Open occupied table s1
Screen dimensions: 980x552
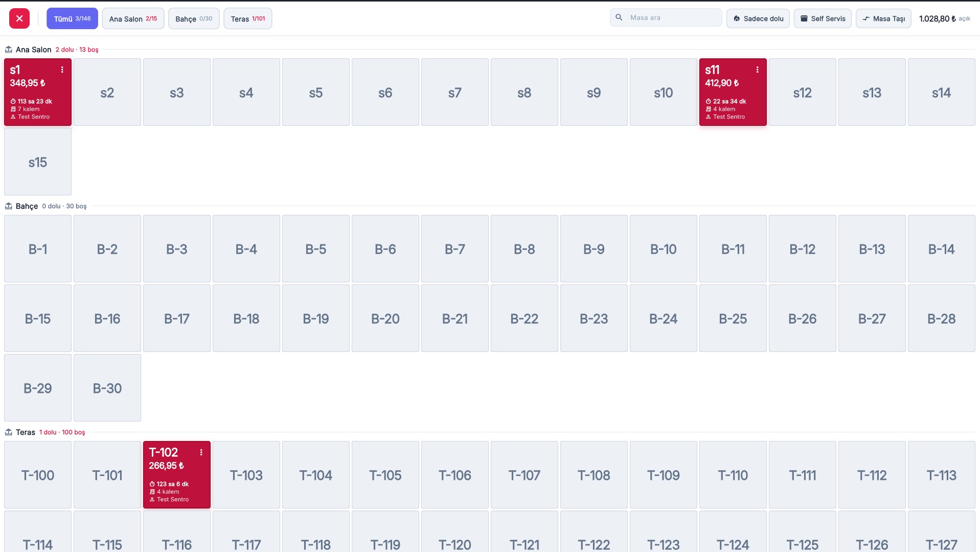pos(38,92)
